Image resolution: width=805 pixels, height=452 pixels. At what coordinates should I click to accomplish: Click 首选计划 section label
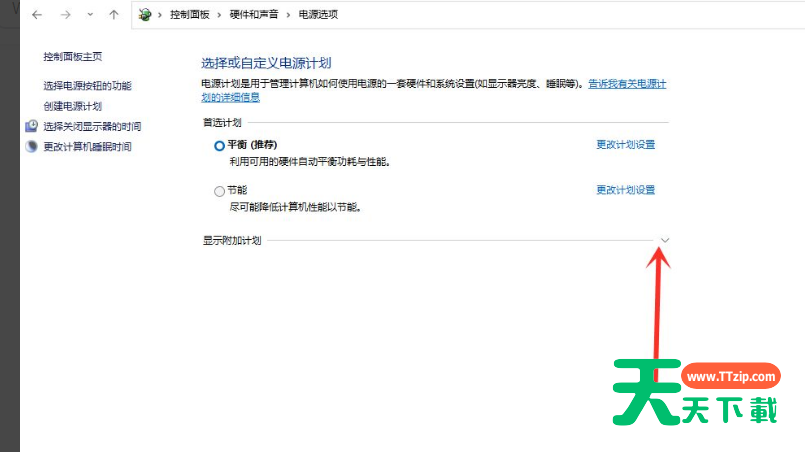(222, 123)
